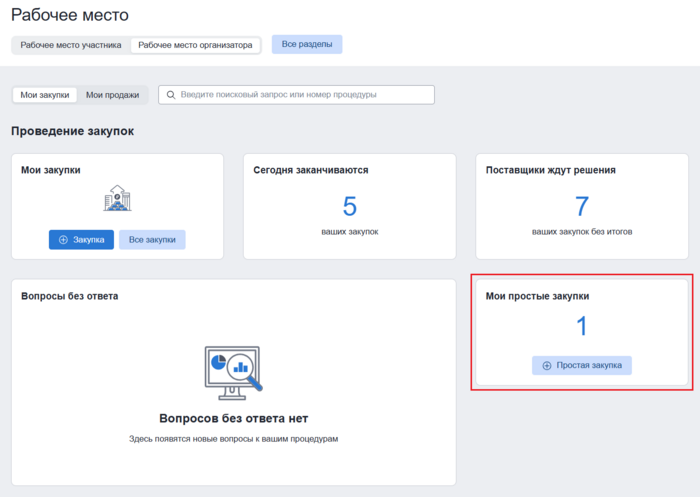Click the plus icon on Простая закупка button
The image size is (700, 497).
coord(547,366)
